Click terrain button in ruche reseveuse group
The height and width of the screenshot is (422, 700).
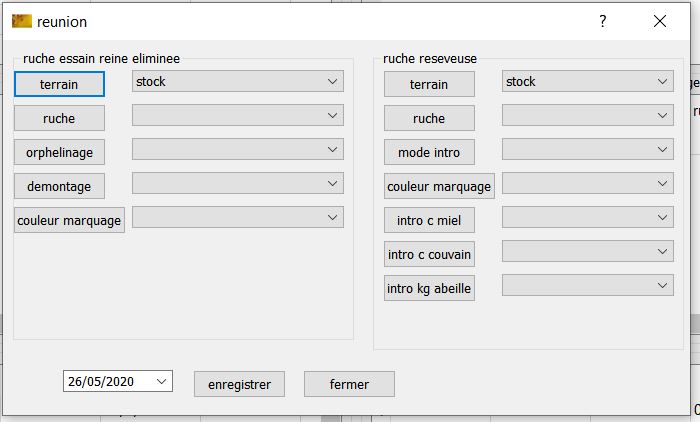point(429,85)
